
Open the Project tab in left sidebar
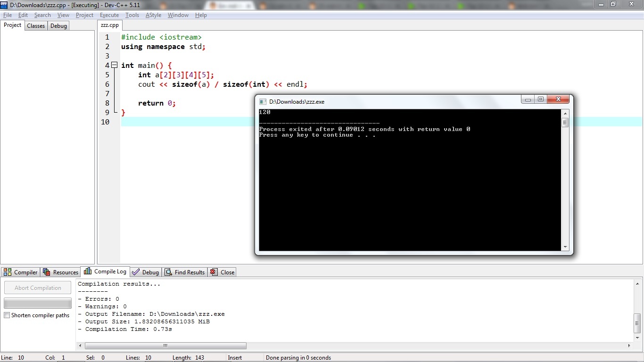pyautogui.click(x=13, y=25)
